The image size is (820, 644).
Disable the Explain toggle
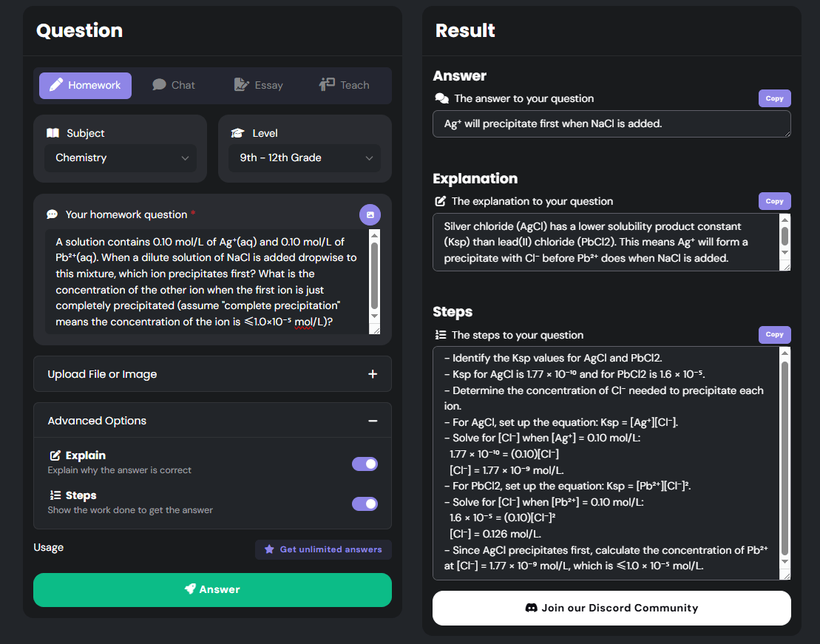coord(365,464)
